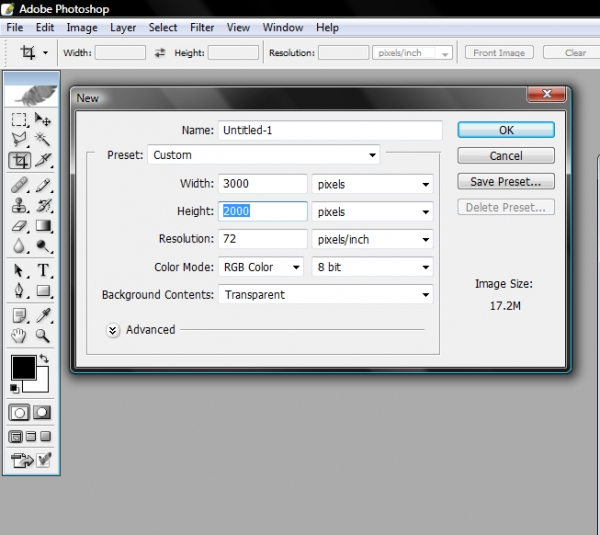Select the Crop tool in toolbox
This screenshot has height=535, width=600.
pyautogui.click(x=19, y=160)
